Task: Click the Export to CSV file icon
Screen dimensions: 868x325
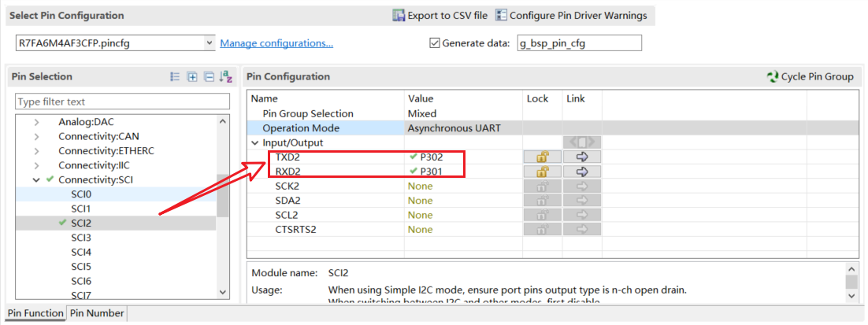Action: pos(399,16)
